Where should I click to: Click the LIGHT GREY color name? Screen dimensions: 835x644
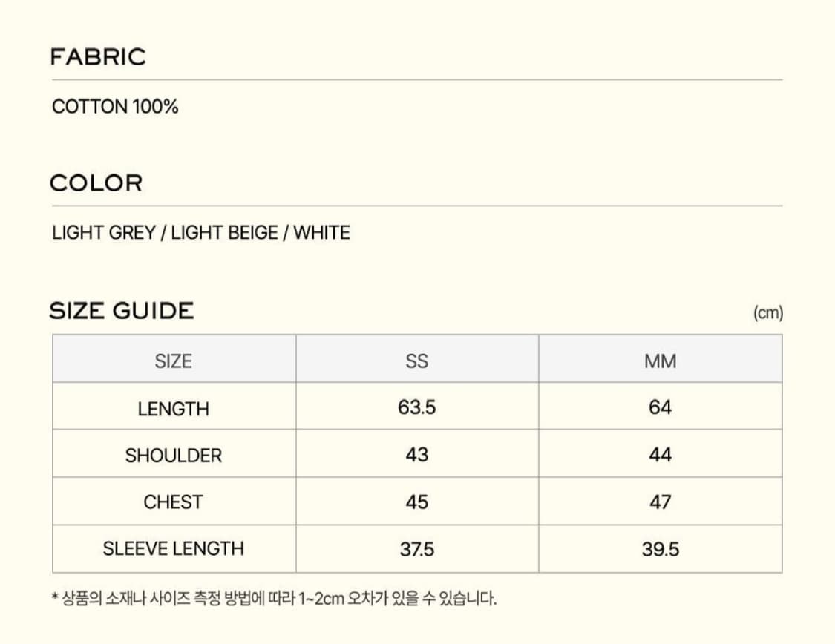[x=103, y=233]
